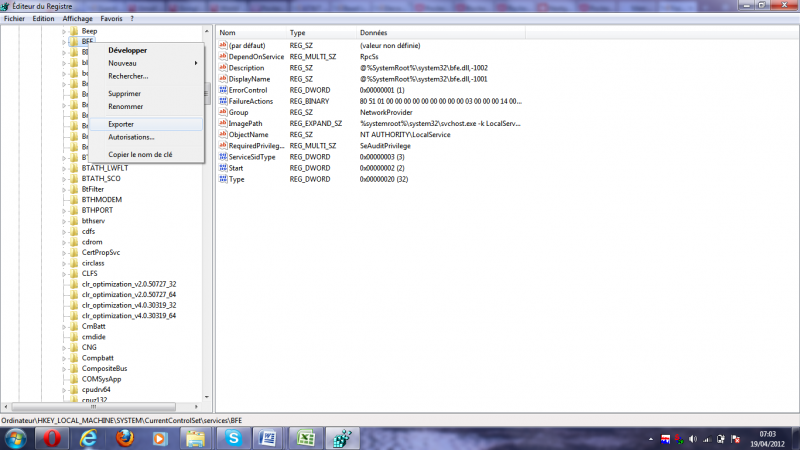Image resolution: width=800 pixels, height=450 pixels.
Task: Click the FailureActions binary value icon
Action: (223, 101)
